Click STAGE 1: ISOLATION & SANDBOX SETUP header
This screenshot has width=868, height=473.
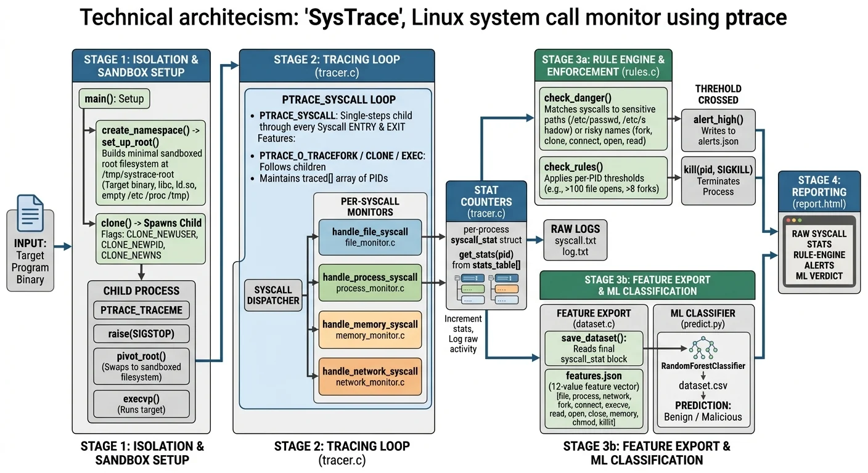coord(141,65)
